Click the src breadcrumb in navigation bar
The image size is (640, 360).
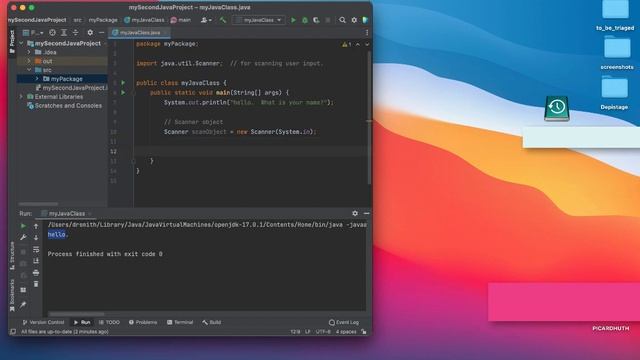tap(78, 20)
